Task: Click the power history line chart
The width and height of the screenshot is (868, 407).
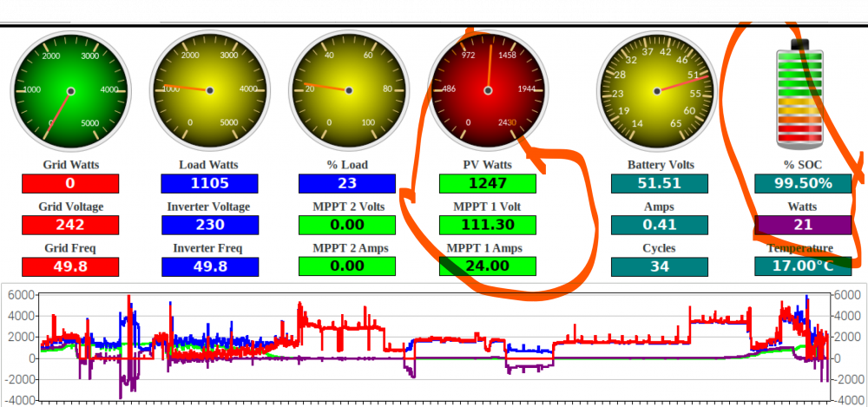Action: click(434, 345)
